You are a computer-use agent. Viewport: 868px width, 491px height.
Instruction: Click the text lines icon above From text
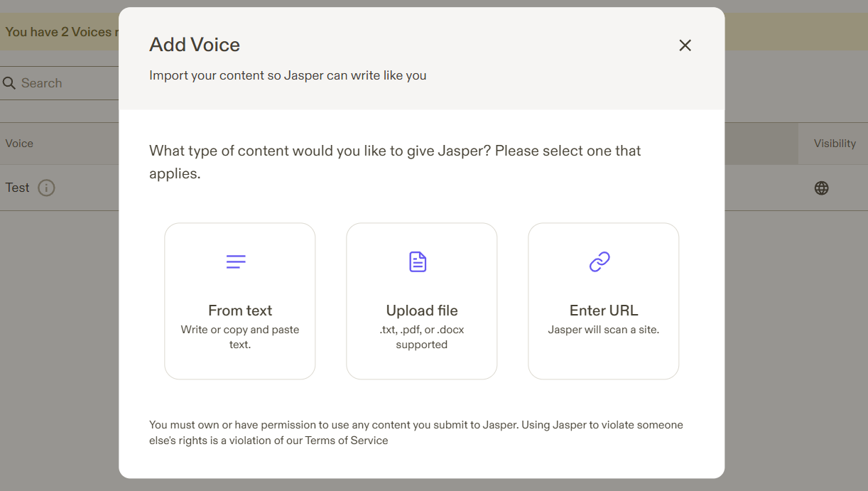coord(236,261)
